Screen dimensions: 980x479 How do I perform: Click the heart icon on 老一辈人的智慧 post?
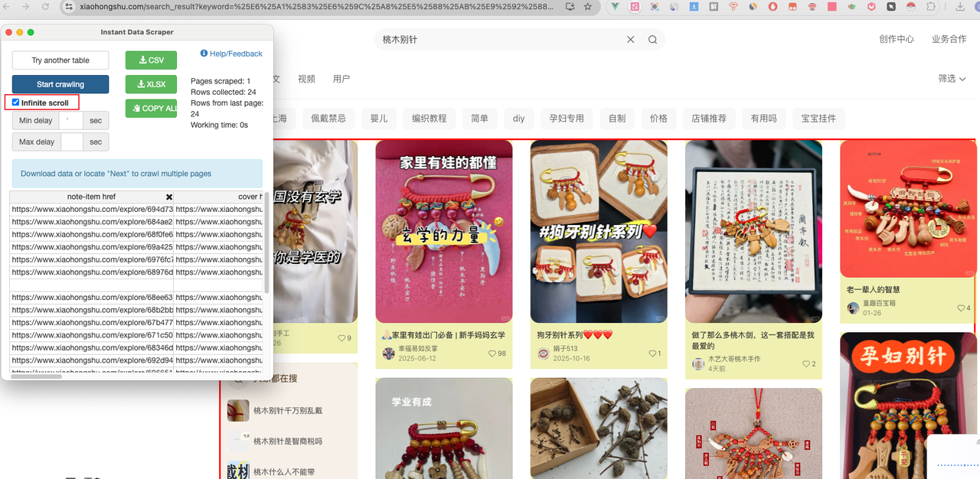point(961,308)
